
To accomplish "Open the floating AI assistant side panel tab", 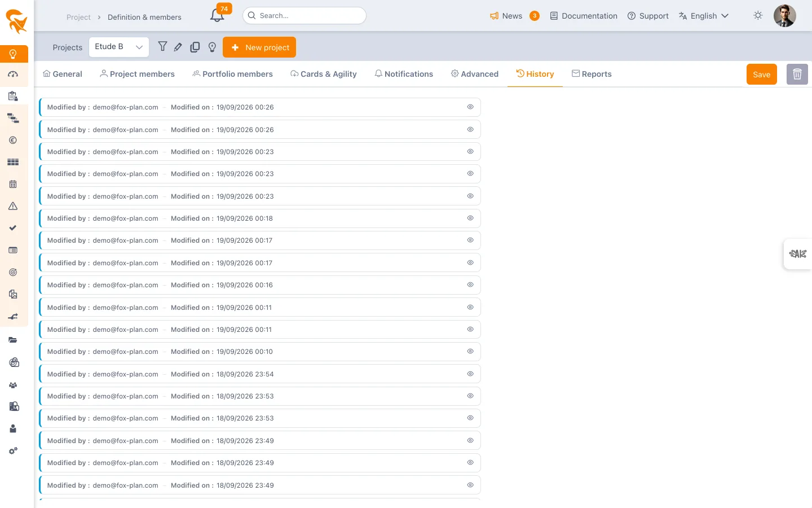I will pos(798,254).
